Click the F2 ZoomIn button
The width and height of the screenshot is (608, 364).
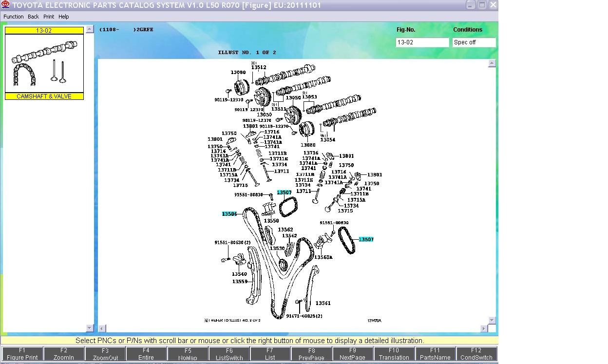64,354
